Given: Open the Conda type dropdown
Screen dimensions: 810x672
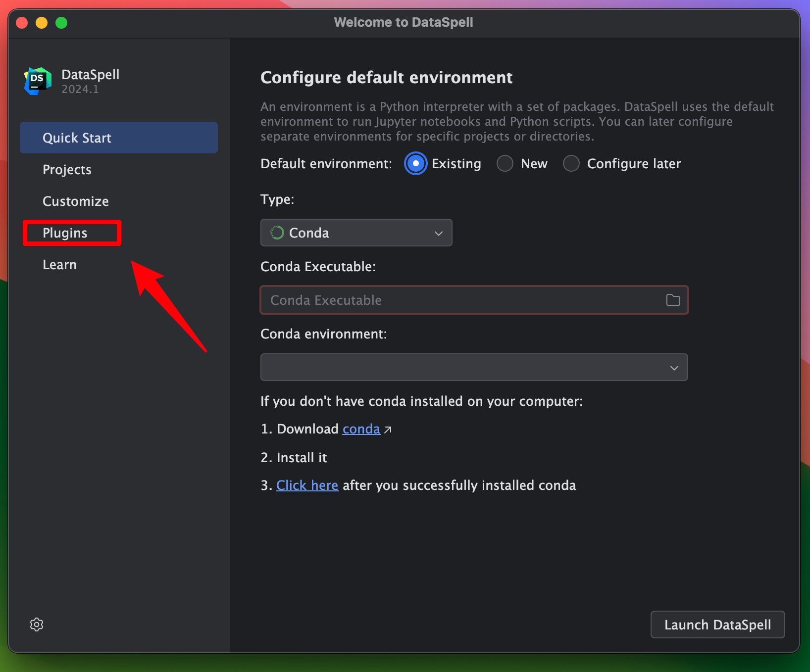Looking at the screenshot, I should [356, 233].
